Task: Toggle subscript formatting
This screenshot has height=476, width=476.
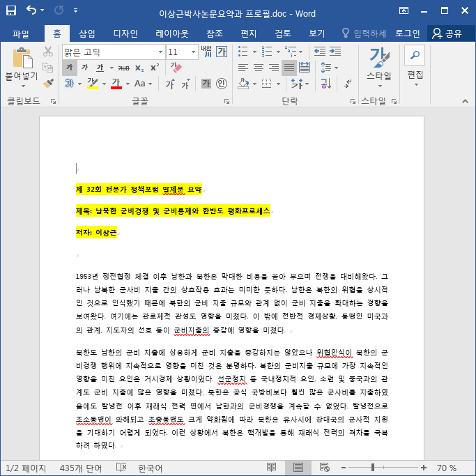Action: click(139, 68)
